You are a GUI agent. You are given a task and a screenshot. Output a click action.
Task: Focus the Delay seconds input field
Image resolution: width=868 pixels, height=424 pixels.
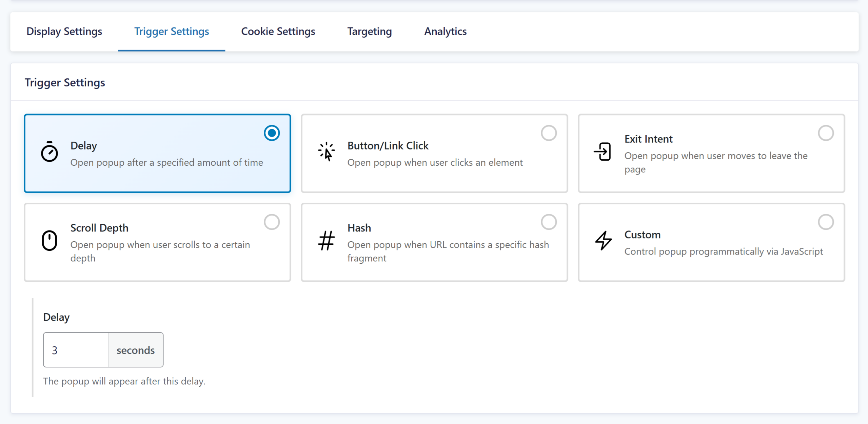pos(76,350)
